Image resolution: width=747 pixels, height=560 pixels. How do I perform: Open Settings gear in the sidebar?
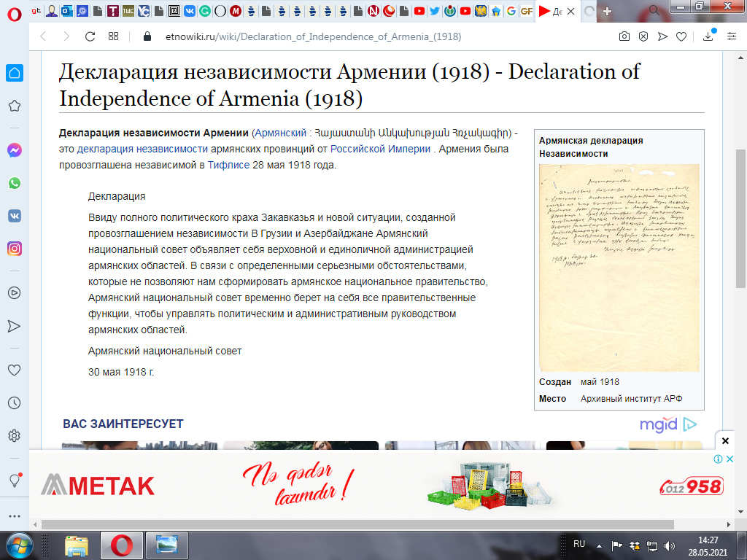(15, 436)
